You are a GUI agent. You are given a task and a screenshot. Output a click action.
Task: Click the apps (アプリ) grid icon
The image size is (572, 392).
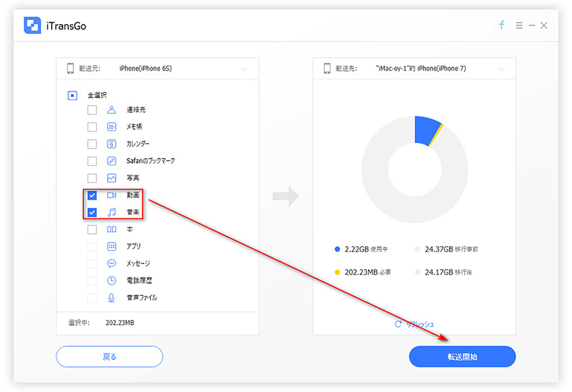[112, 247]
